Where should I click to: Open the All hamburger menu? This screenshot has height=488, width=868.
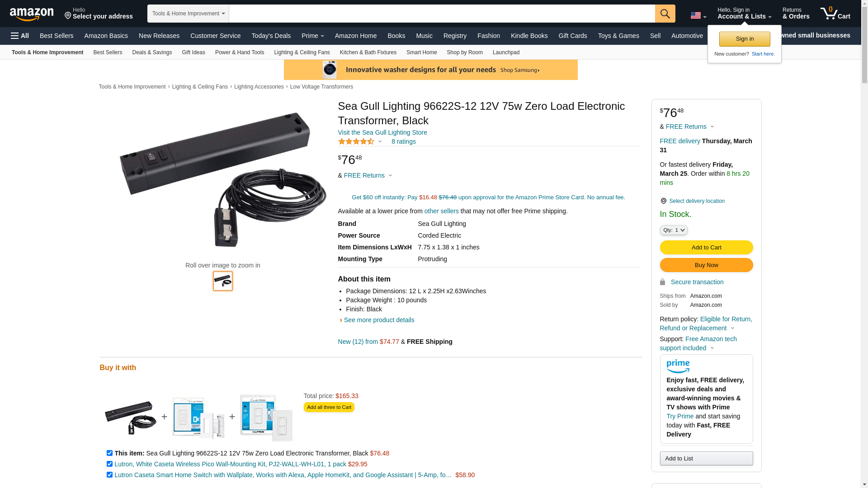[x=20, y=36]
